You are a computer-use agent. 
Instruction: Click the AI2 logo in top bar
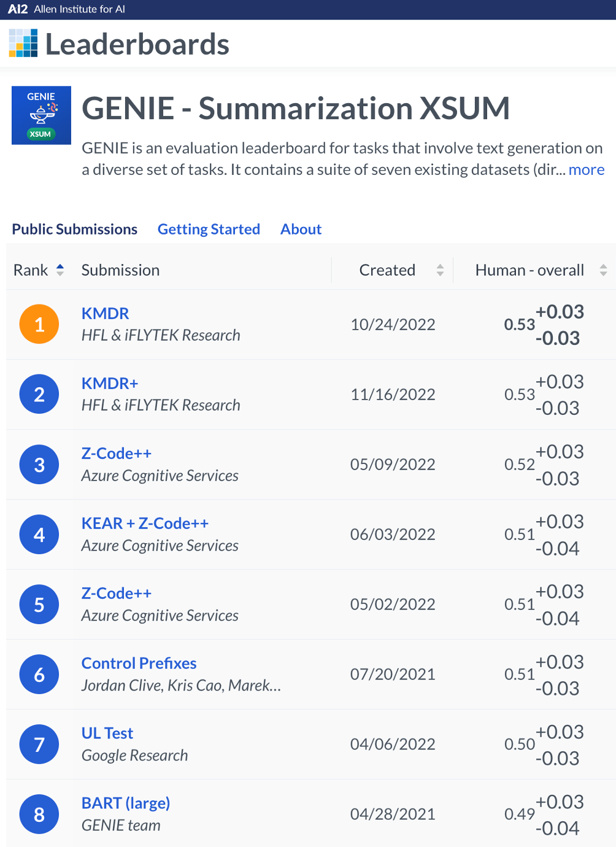(18, 9)
